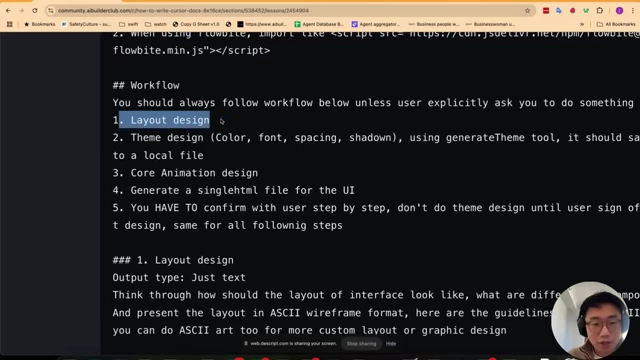Viewport: 640px width, 360px height.
Task: Click the 'flowbite.min.js' script line
Action: (191, 50)
